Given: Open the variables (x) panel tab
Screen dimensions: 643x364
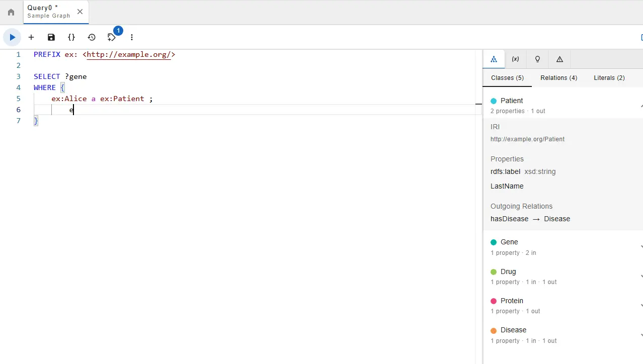Looking at the screenshot, I should point(516,59).
